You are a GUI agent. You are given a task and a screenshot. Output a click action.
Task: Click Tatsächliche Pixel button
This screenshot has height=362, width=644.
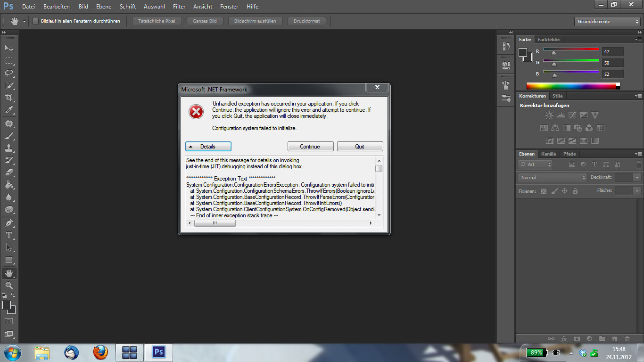(157, 21)
